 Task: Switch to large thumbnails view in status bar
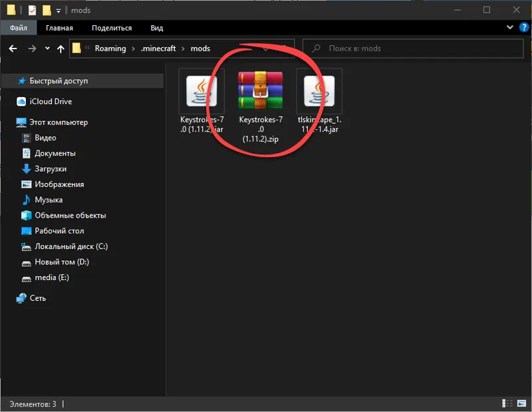click(x=521, y=404)
